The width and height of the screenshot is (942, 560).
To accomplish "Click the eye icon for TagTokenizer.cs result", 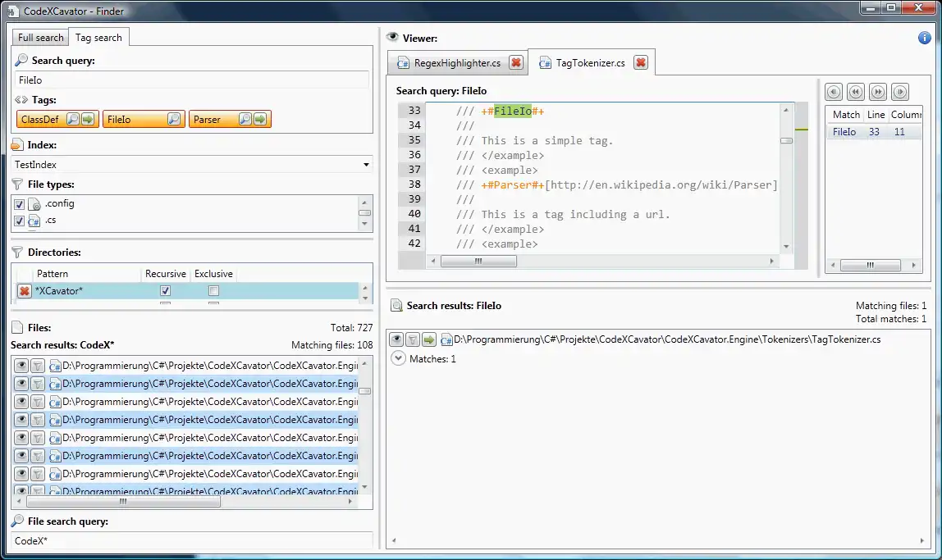I will tap(396, 339).
